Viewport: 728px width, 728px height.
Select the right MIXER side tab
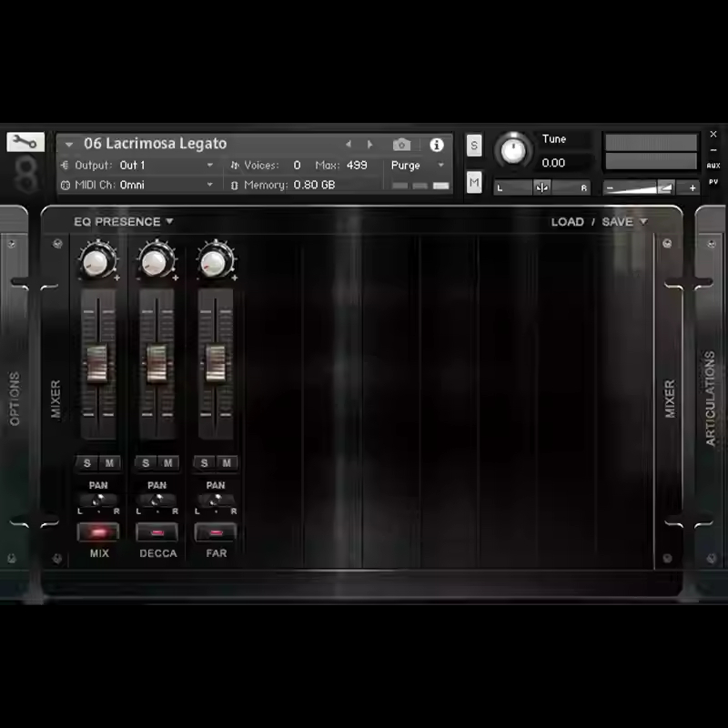[670, 399]
